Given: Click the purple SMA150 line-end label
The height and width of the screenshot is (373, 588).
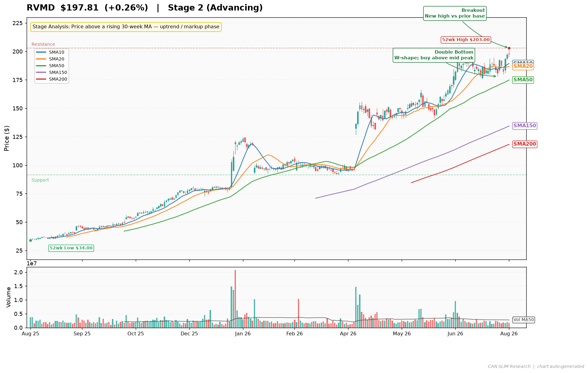Looking at the screenshot, I should [x=525, y=126].
